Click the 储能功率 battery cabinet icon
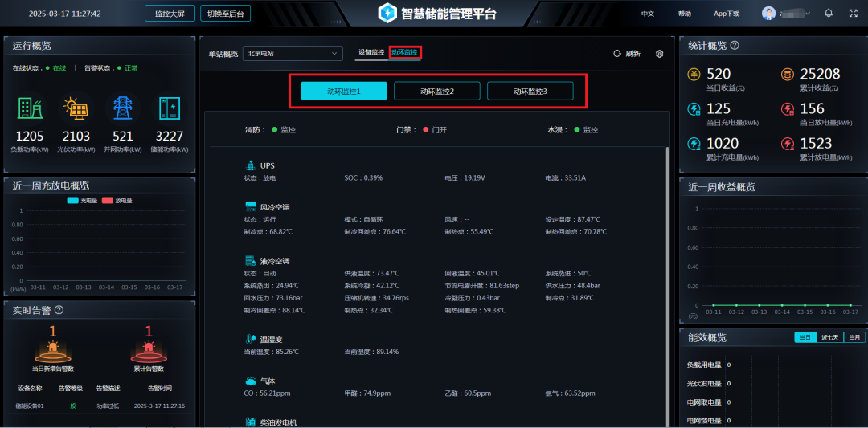Image resolution: width=868 pixels, height=428 pixels. pyautogui.click(x=170, y=108)
